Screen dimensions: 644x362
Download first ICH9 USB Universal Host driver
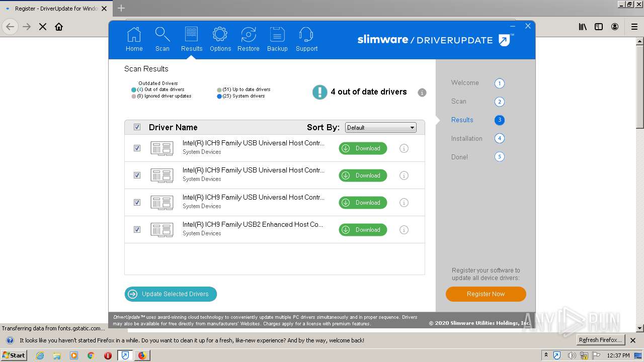363,148
